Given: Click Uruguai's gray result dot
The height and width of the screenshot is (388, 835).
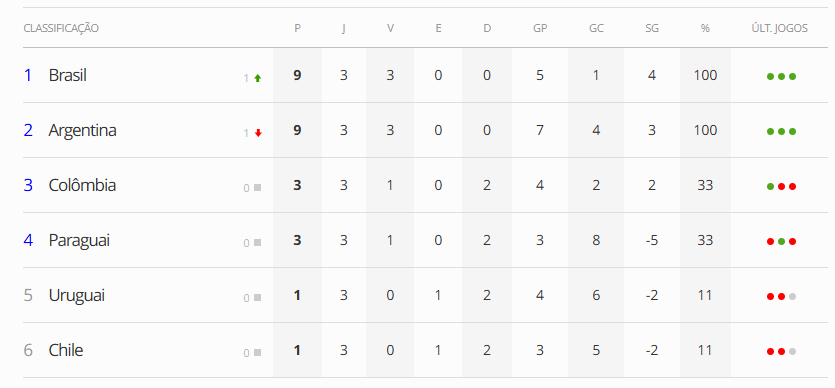Looking at the screenshot, I should coord(792,296).
